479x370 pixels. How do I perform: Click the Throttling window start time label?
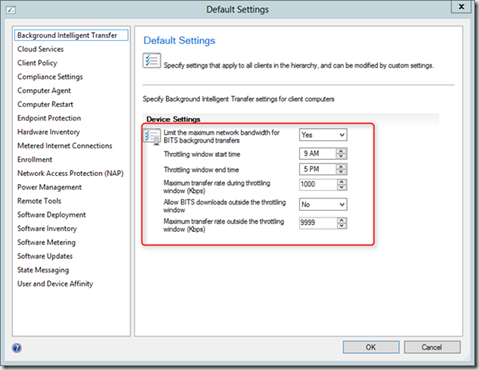coord(202,154)
